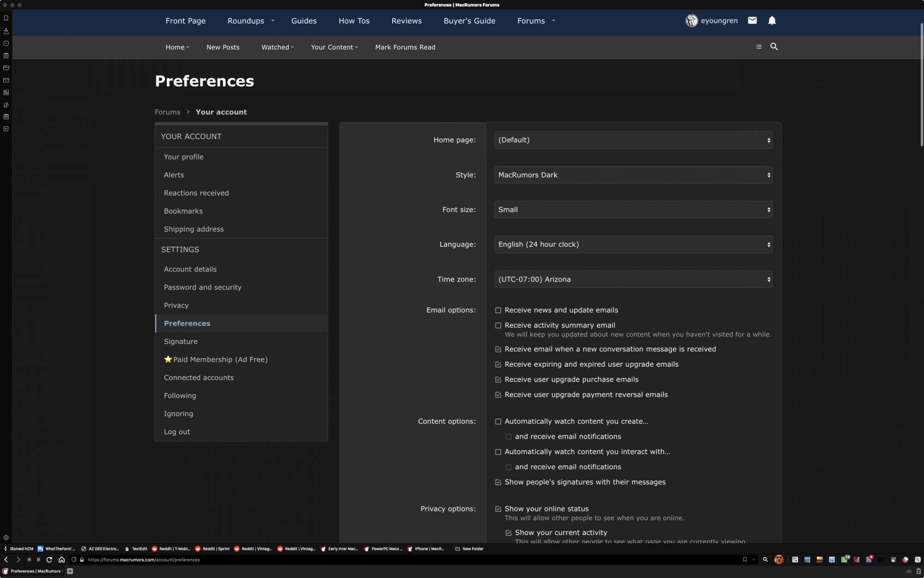The height and width of the screenshot is (578, 924).
Task: Open sidebar settings gear icon
Action: point(6,538)
